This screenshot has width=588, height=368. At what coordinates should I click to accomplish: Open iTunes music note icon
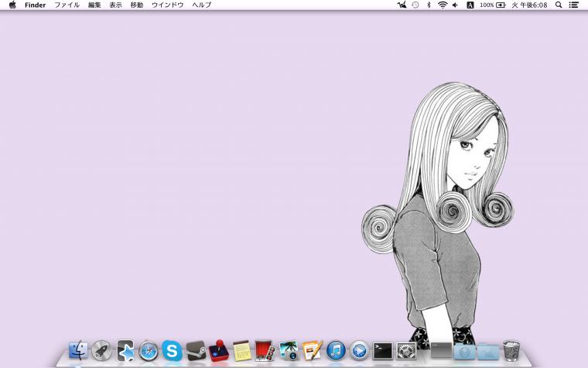pyautogui.click(x=336, y=351)
